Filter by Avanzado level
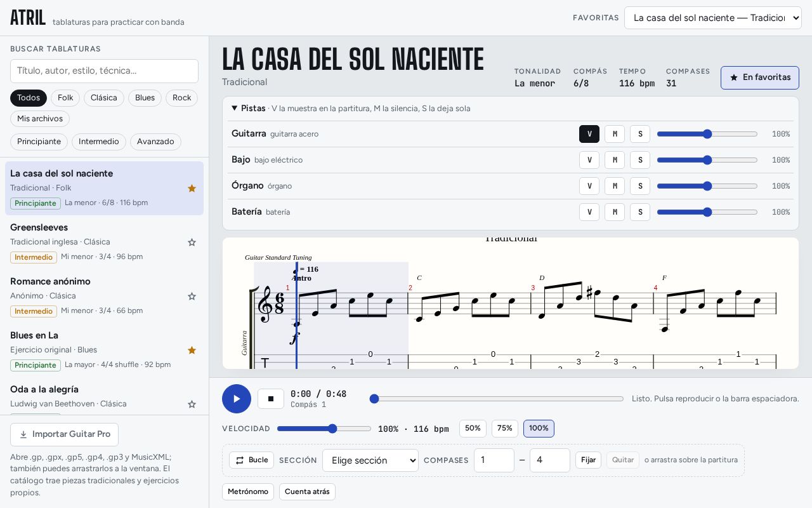Screen dimensions: 812x508 [155, 142]
